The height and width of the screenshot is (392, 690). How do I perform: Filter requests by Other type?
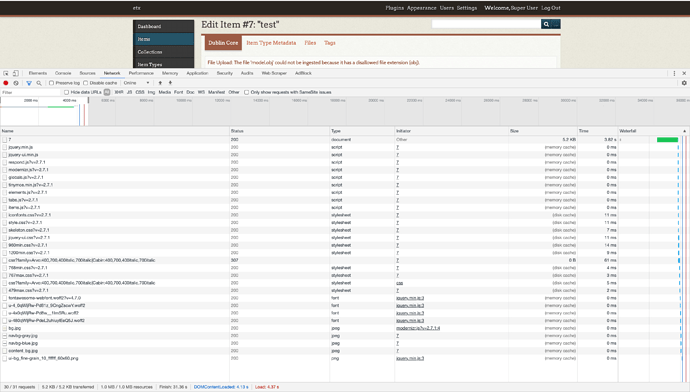pyautogui.click(x=234, y=92)
